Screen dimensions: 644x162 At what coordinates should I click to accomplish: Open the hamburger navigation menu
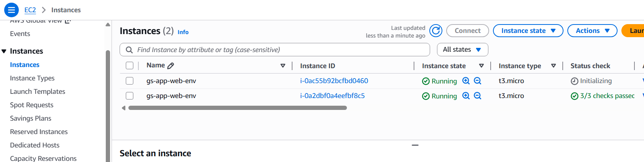pos(11,10)
